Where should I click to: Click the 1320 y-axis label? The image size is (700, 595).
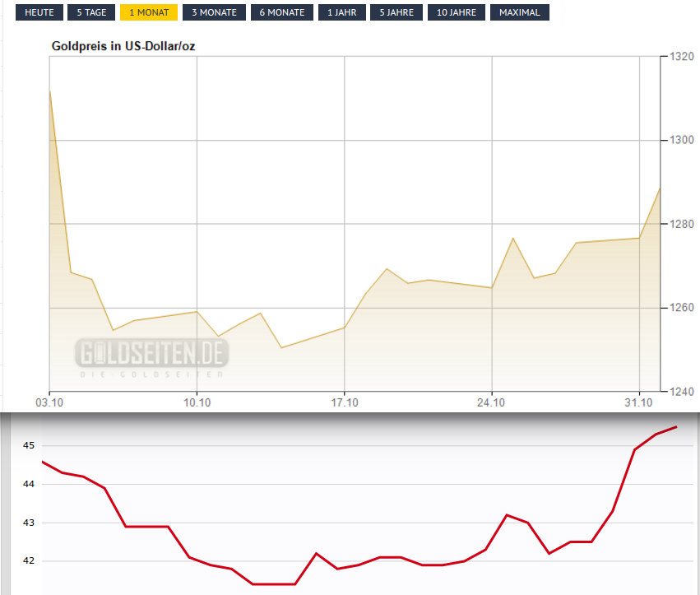click(682, 57)
